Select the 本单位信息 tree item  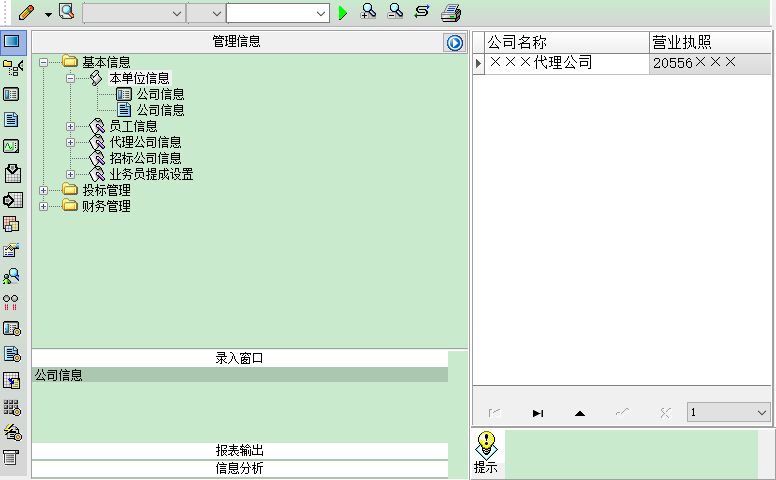pos(140,78)
